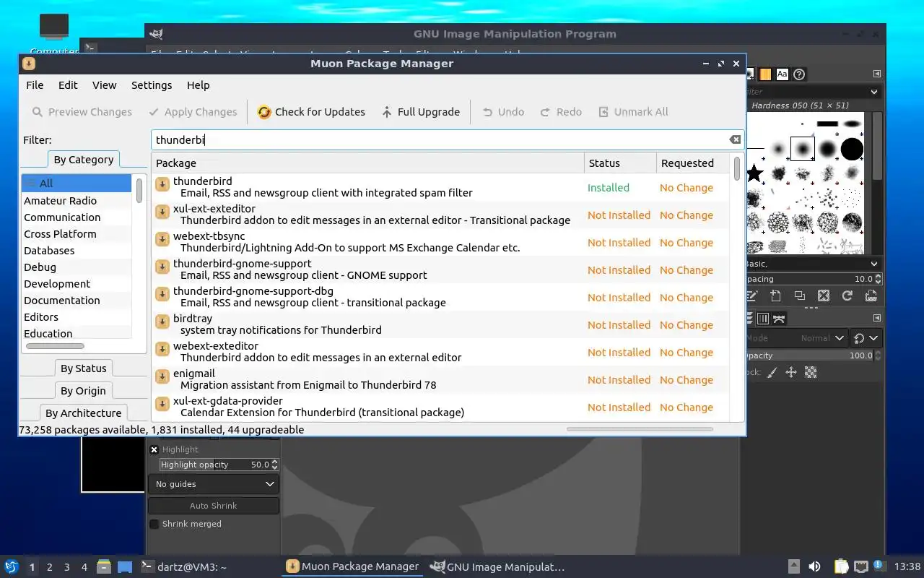Click the enigmail package icon

pyautogui.click(x=162, y=377)
